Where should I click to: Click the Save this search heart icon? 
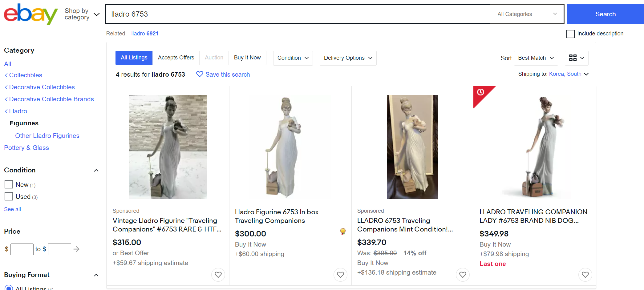point(200,74)
